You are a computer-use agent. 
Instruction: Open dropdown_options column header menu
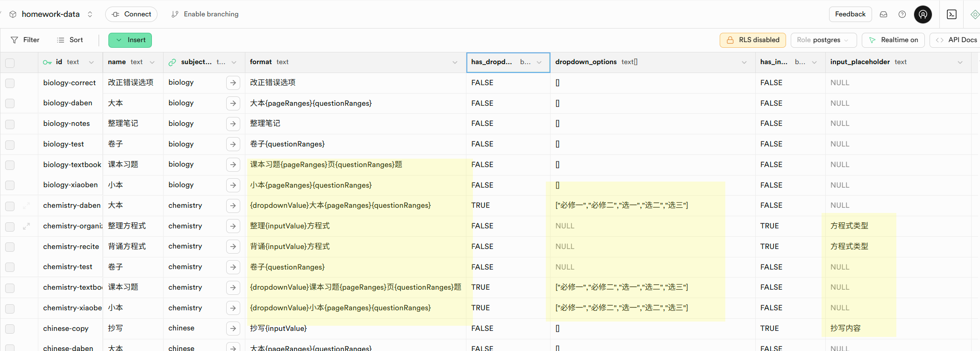pyautogui.click(x=744, y=62)
